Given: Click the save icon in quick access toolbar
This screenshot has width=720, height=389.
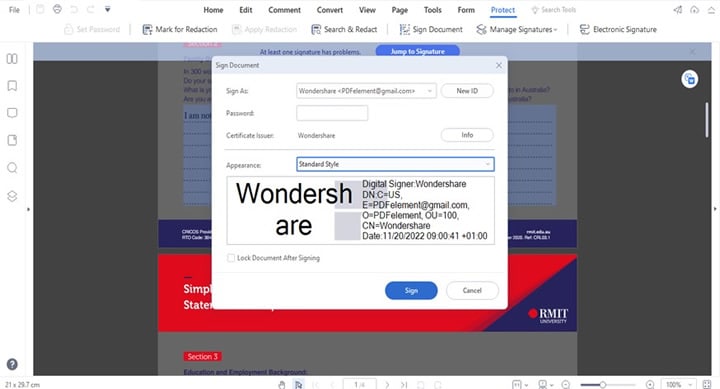Looking at the screenshot, I should [x=40, y=9].
